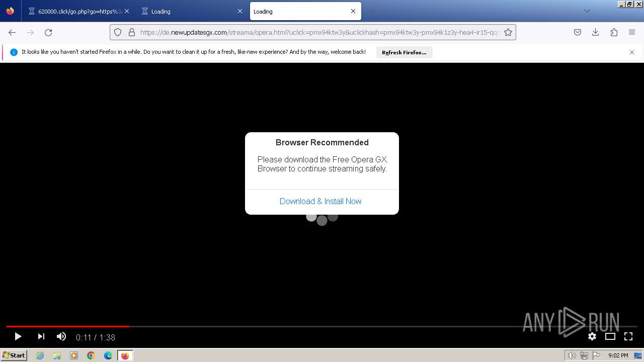Open a new tab with the plus button
This screenshot has height=362, width=644.
372,11
